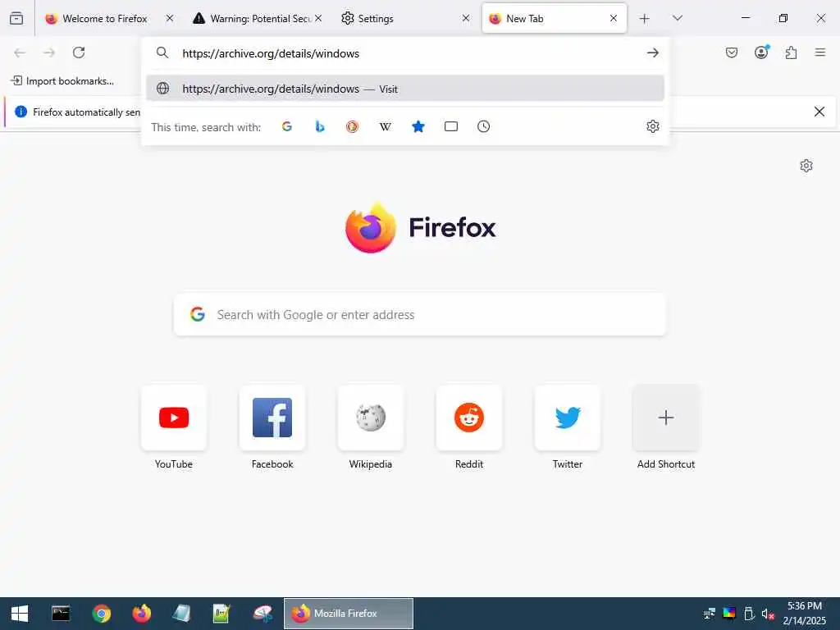Click Mozilla Firefox taskbar window button

point(348,614)
